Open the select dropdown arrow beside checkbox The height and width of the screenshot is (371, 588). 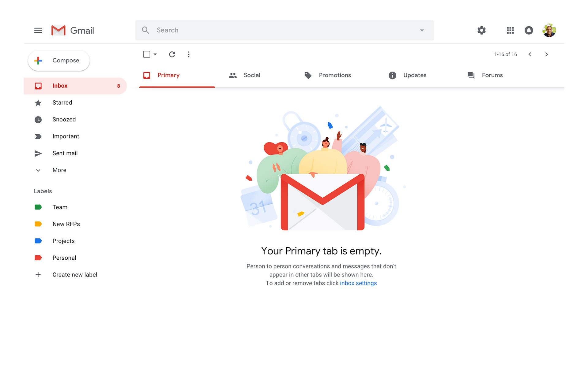coord(155,54)
